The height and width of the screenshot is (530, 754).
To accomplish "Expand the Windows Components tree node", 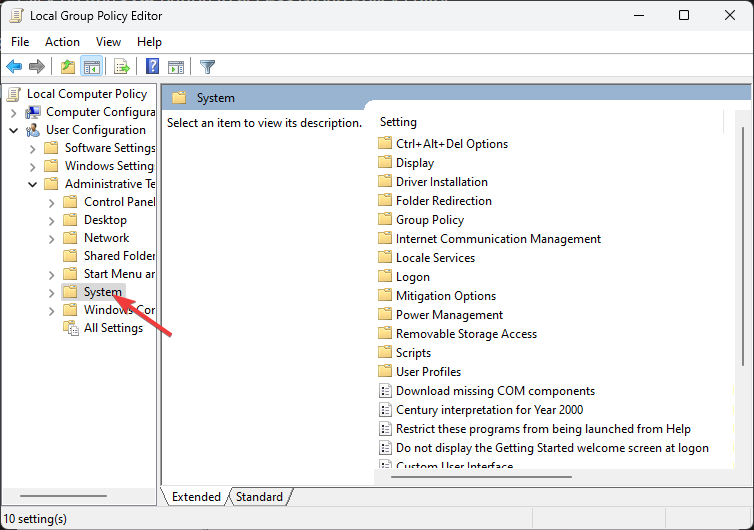I will tap(51, 311).
